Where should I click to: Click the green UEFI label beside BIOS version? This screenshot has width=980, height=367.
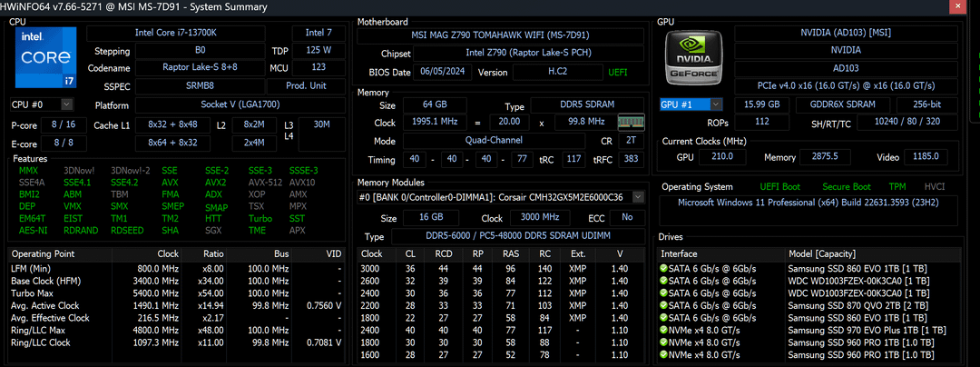(x=618, y=73)
